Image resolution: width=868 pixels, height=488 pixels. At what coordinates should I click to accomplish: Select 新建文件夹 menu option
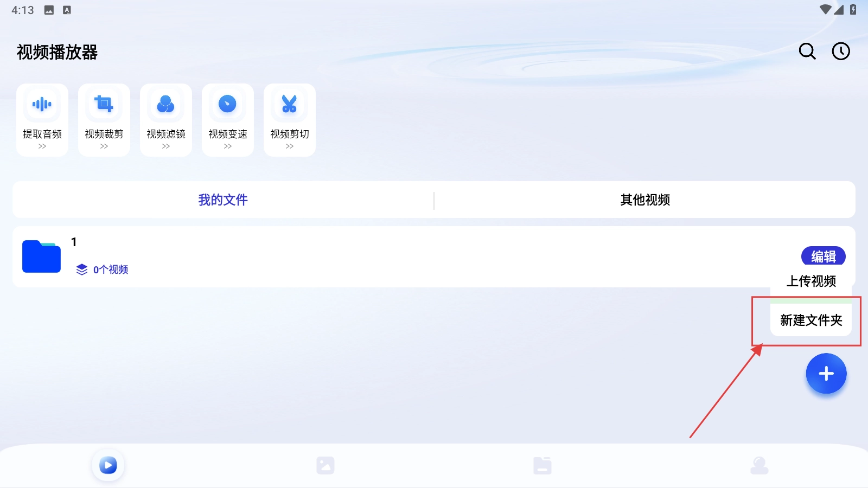[811, 320]
